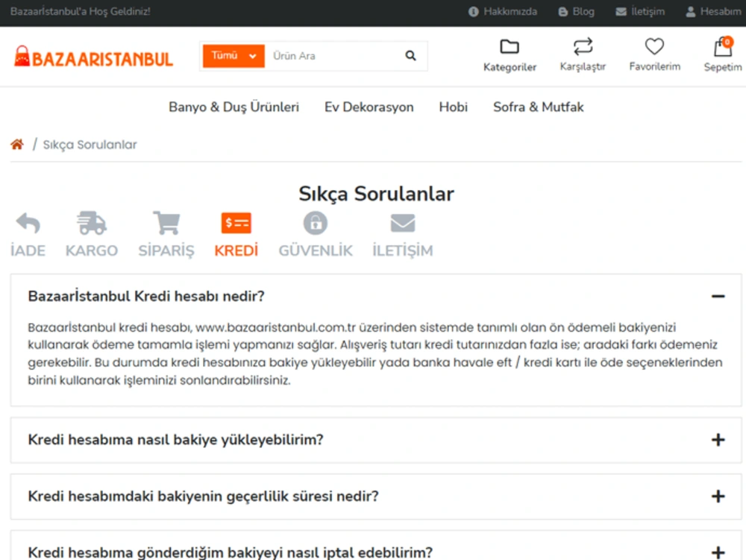Open the Tümü category dropdown

click(233, 56)
